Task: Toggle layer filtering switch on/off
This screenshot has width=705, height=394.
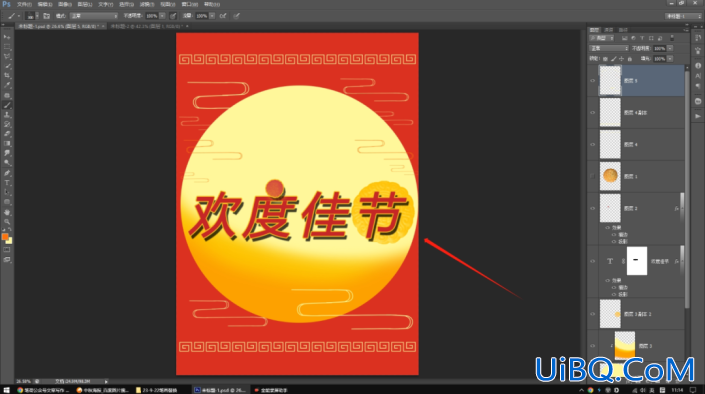Action: [x=672, y=38]
